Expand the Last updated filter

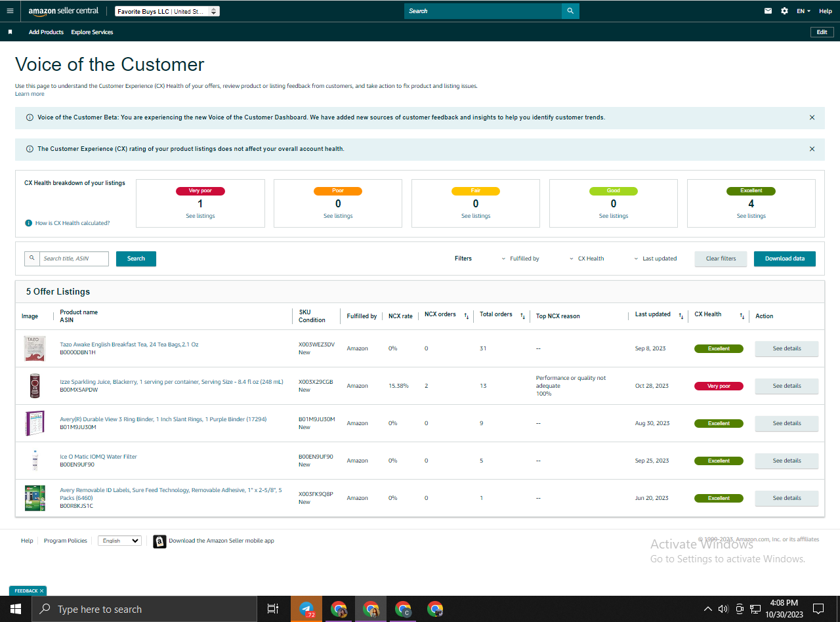[x=655, y=259]
